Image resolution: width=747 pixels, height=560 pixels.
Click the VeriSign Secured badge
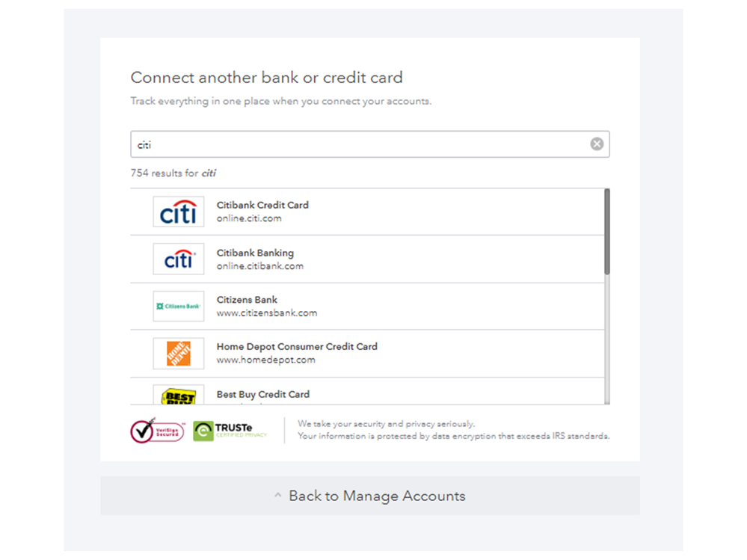(157, 431)
